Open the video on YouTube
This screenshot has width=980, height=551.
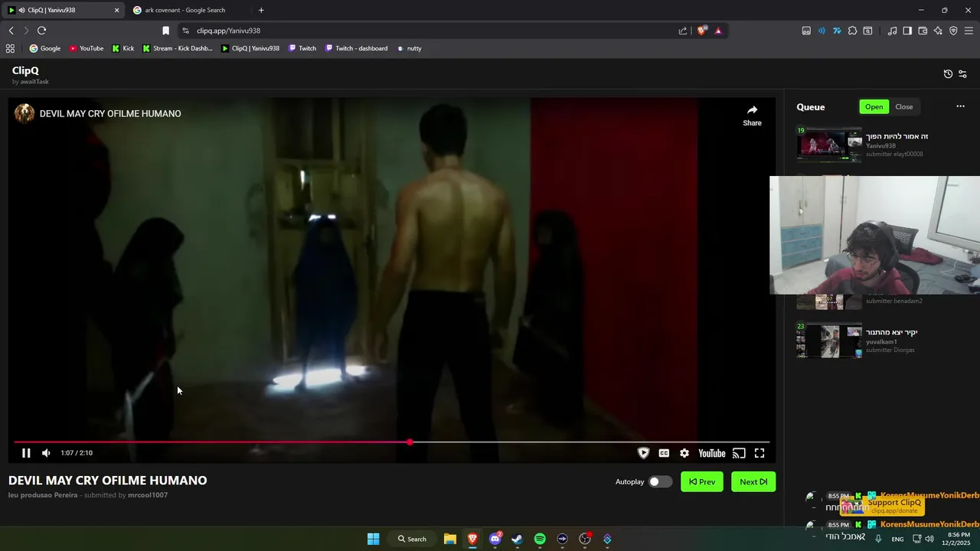click(711, 453)
